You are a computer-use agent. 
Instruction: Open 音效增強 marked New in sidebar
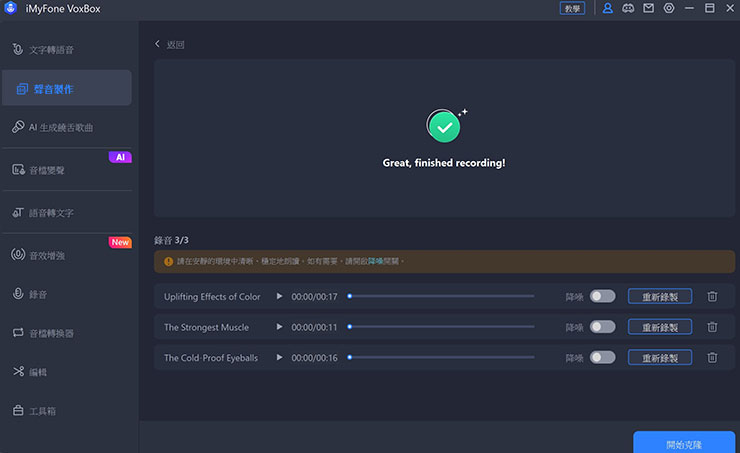pos(50,256)
